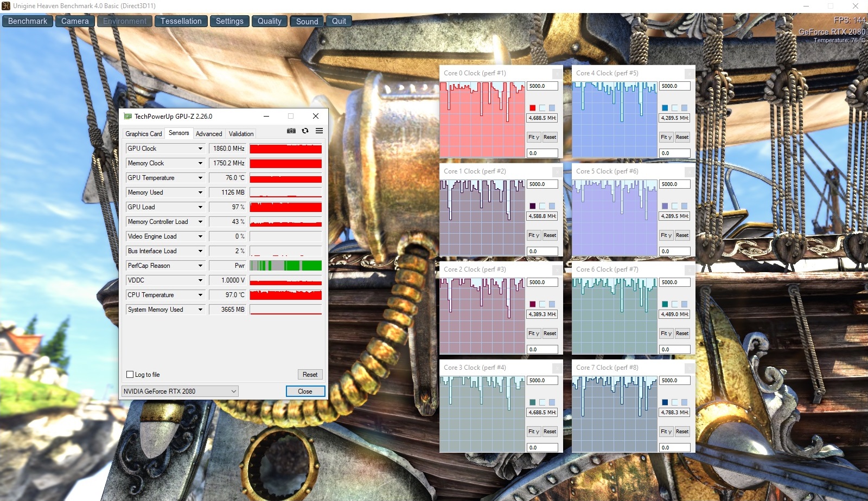Click the 1860.0 MHz GPU Clock value
Viewport: 868px width, 501px height.
pos(228,149)
